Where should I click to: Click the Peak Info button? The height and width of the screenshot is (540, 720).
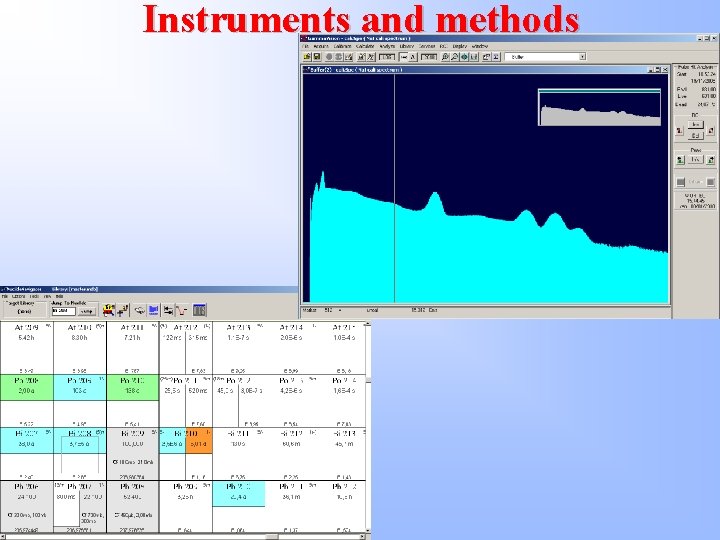coord(696,159)
